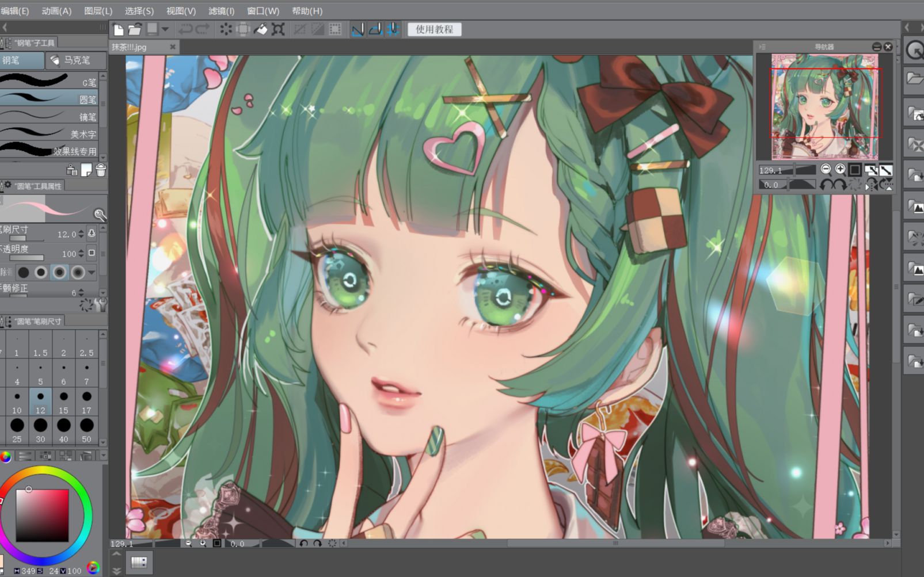Click the Save icon in the toolbar
This screenshot has width=924, height=577.
point(153,29)
